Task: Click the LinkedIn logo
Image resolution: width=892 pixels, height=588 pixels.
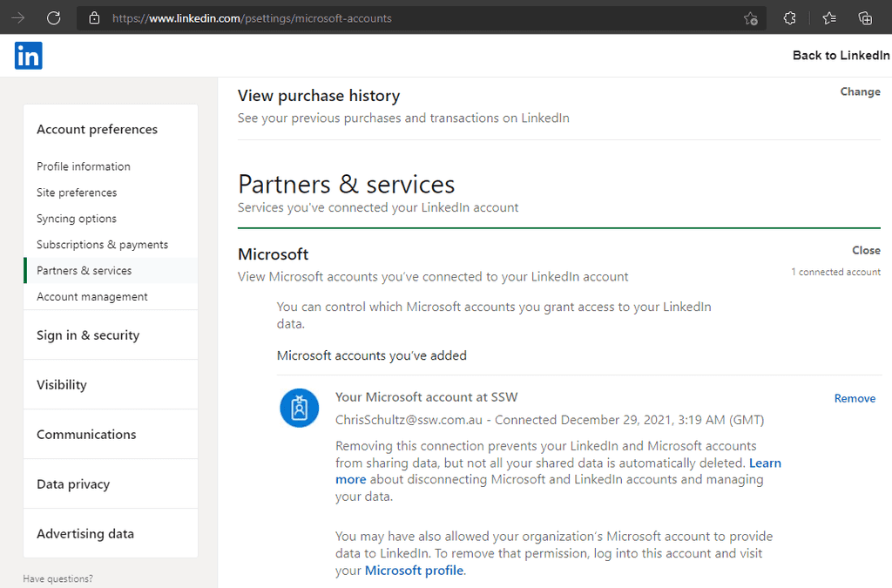Action: tap(28, 56)
